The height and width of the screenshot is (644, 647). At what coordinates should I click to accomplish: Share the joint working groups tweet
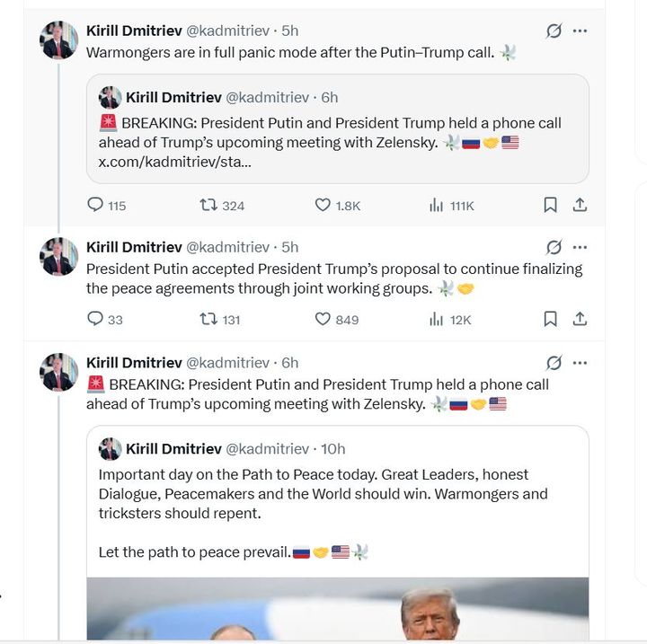(580, 319)
